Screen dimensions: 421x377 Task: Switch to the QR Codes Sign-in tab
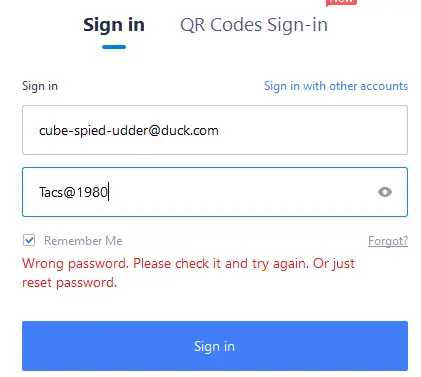click(254, 25)
